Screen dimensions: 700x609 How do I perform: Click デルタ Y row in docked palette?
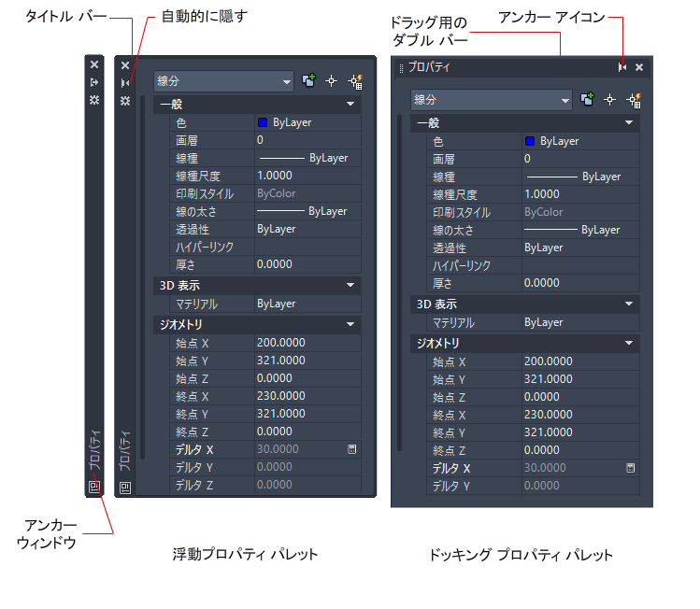coord(533,486)
